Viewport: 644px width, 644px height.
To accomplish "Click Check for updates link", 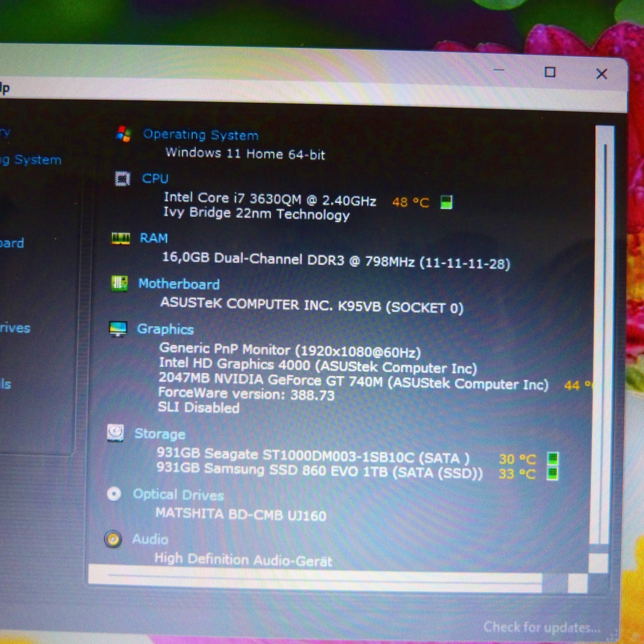I will pos(542,627).
